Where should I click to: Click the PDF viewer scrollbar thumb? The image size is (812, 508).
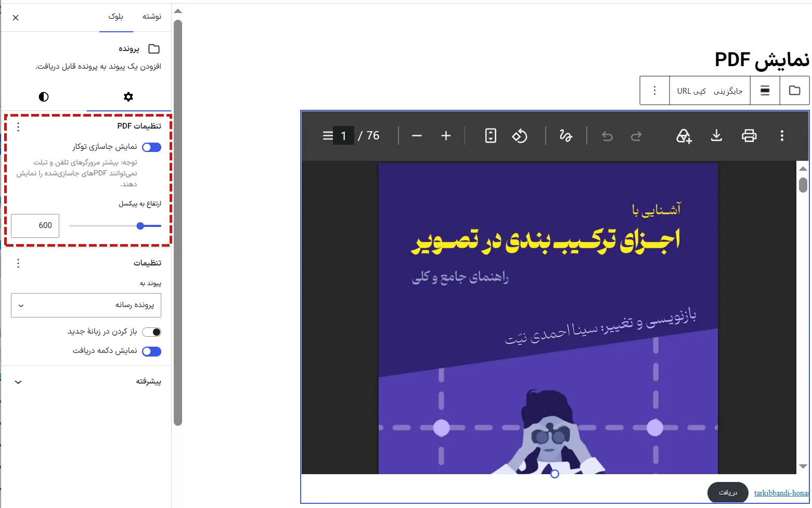803,185
